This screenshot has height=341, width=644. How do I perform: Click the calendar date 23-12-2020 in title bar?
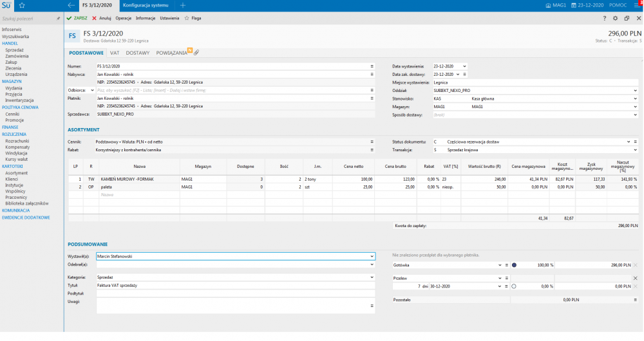coord(587,5)
